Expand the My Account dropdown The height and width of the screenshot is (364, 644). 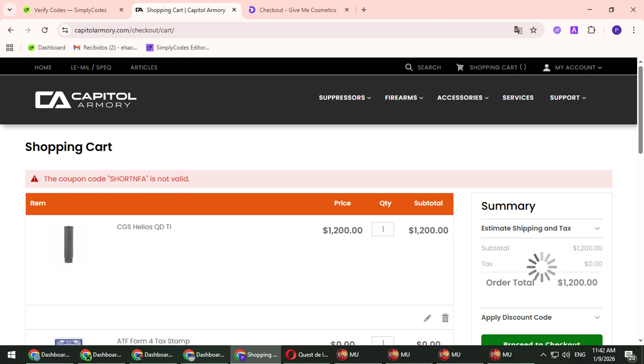pos(578,67)
